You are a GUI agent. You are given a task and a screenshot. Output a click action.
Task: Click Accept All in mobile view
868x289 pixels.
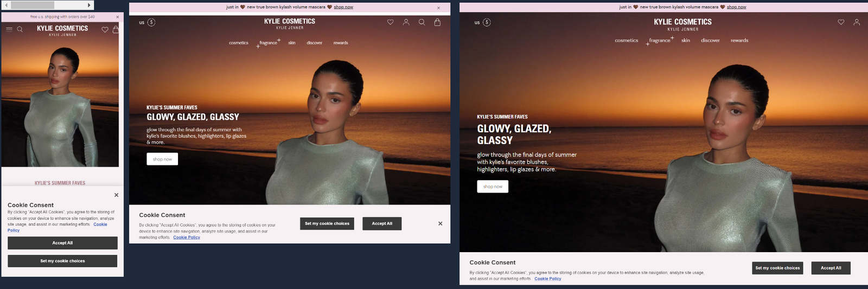pos(62,243)
